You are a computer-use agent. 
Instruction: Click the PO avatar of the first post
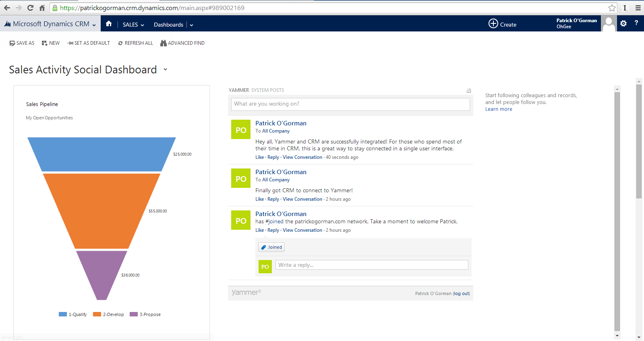pos(241,129)
